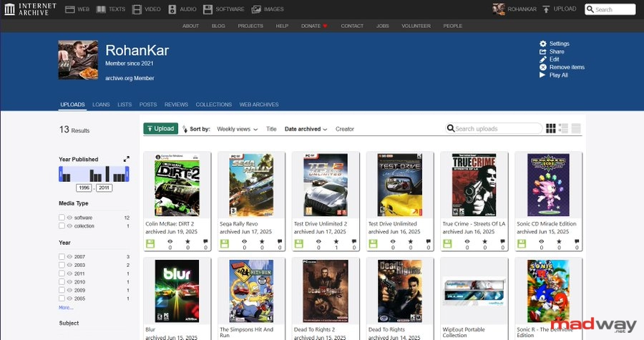Sort uploads by Title
This screenshot has height=340, width=644.
271,129
